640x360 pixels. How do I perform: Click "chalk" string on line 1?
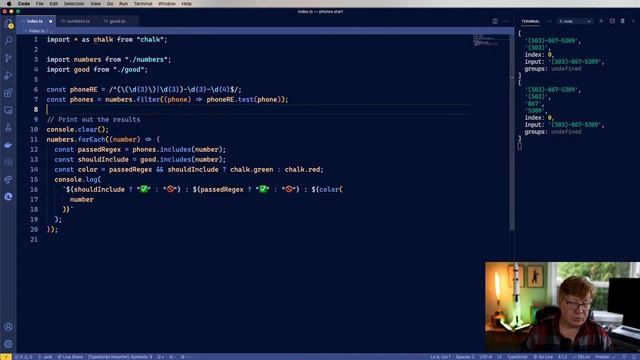150,40
